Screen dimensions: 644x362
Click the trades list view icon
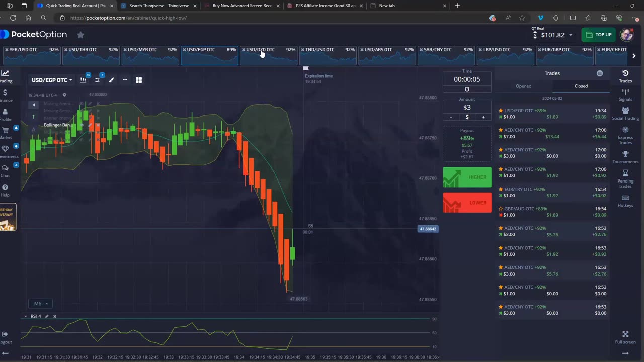(600, 73)
